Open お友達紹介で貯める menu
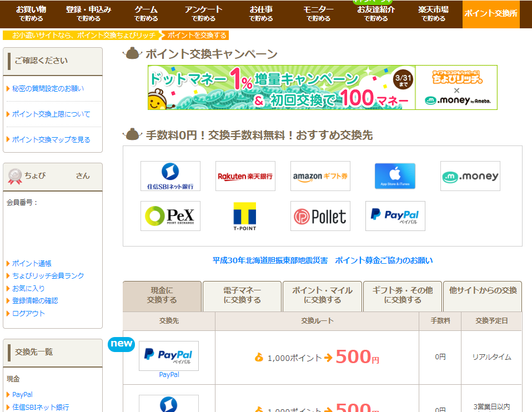This screenshot has width=532, height=412. 376,14
